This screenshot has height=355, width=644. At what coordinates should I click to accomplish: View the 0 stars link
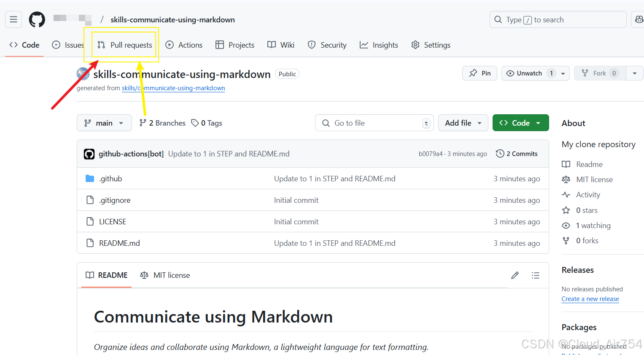pyautogui.click(x=580, y=210)
